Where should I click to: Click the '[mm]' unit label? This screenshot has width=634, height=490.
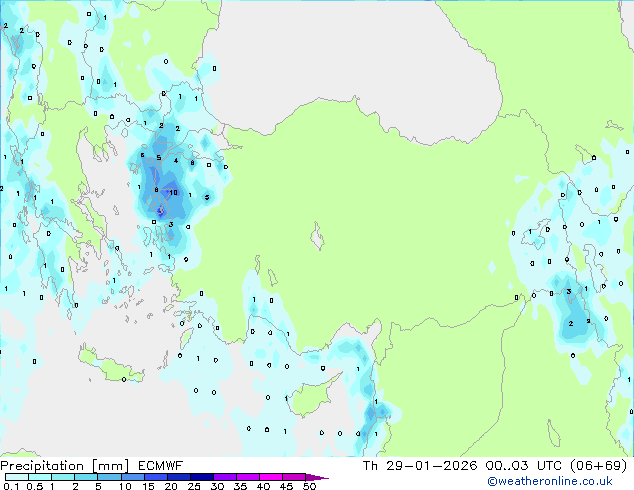(110, 466)
